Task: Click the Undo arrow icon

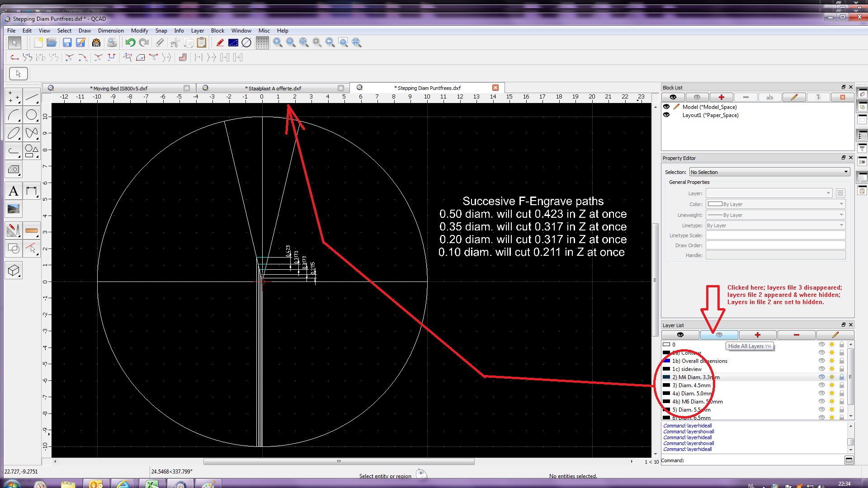Action: pyautogui.click(x=130, y=42)
